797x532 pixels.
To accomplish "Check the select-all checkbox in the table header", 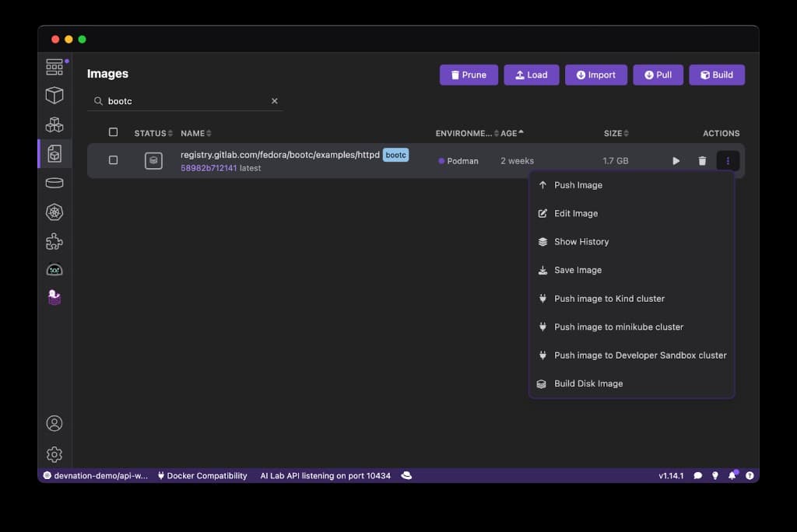I will 113,132.
